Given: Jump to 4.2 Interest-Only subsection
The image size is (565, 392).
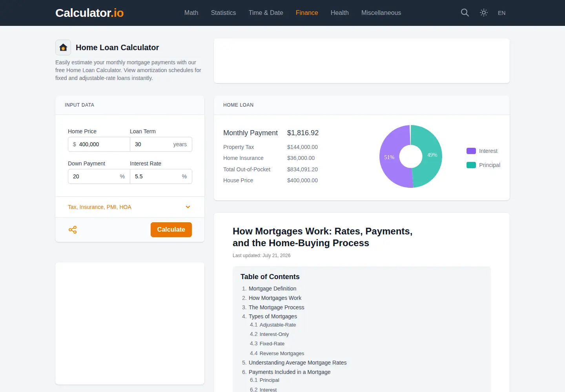Looking at the screenshot, I should coord(274,334).
